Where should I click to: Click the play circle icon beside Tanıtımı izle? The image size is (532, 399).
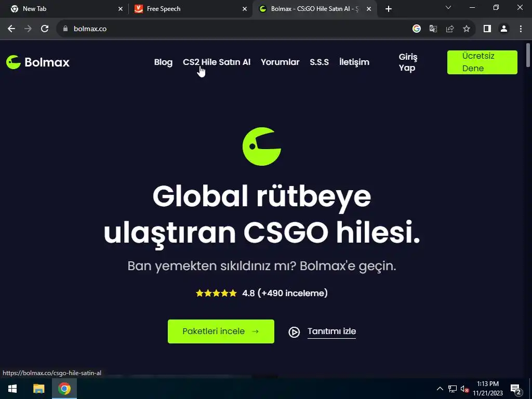point(294,332)
